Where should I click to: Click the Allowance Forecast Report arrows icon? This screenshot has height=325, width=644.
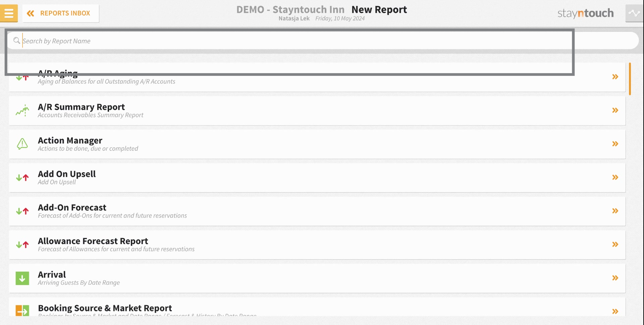tap(22, 245)
